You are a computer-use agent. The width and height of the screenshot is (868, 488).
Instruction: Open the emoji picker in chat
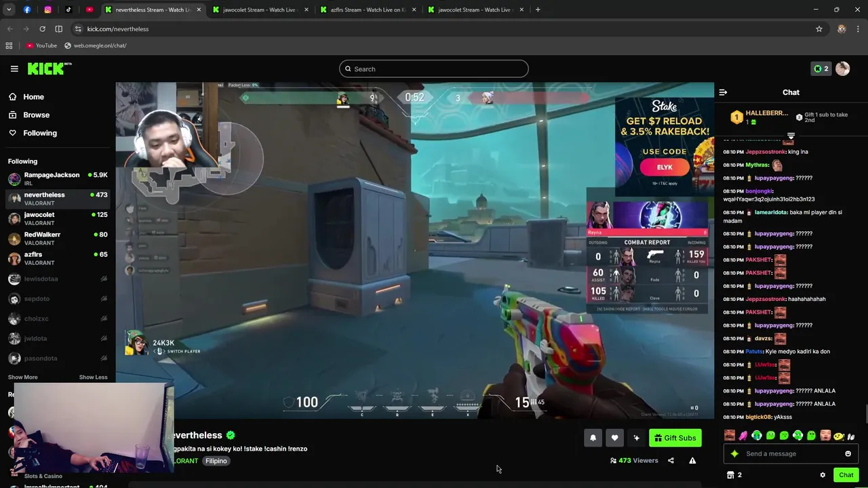848,453
